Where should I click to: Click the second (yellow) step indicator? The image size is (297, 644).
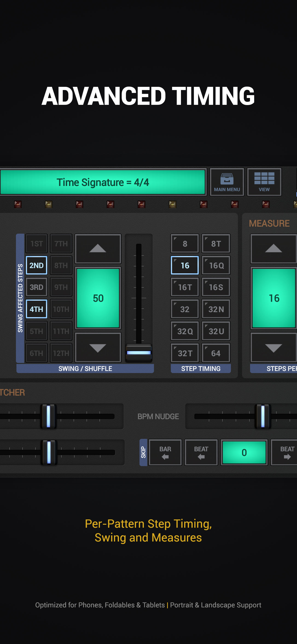[x=49, y=205]
